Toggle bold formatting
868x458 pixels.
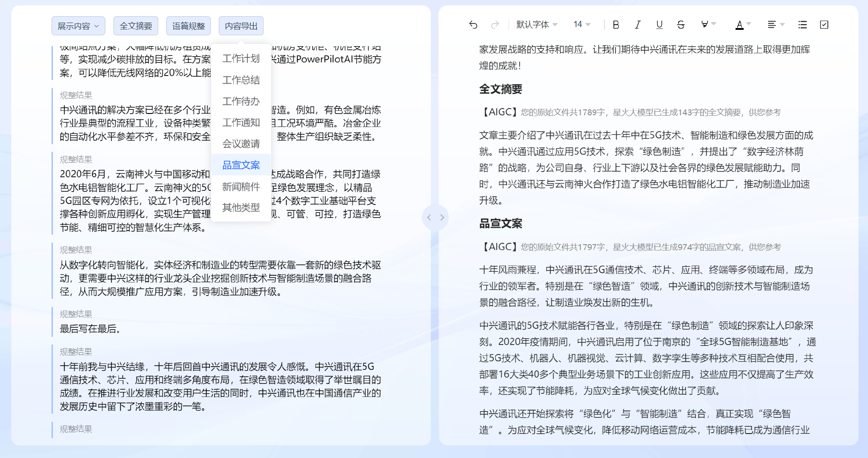[616, 25]
